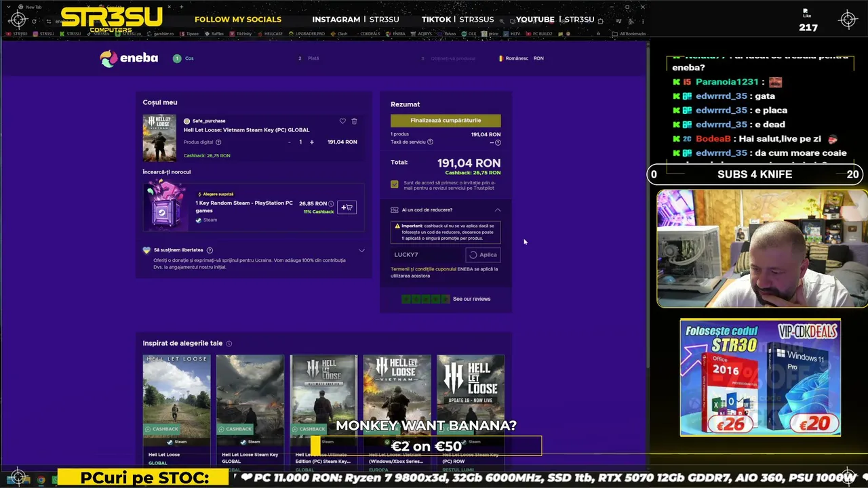Click the LUCKY7 discount code field

427,255
